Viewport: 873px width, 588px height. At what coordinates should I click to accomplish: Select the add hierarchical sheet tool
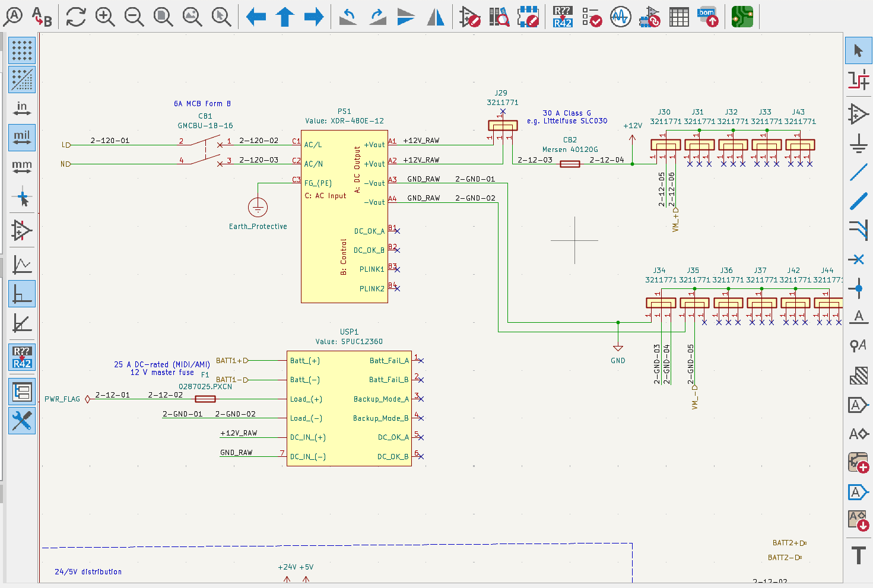(x=858, y=463)
